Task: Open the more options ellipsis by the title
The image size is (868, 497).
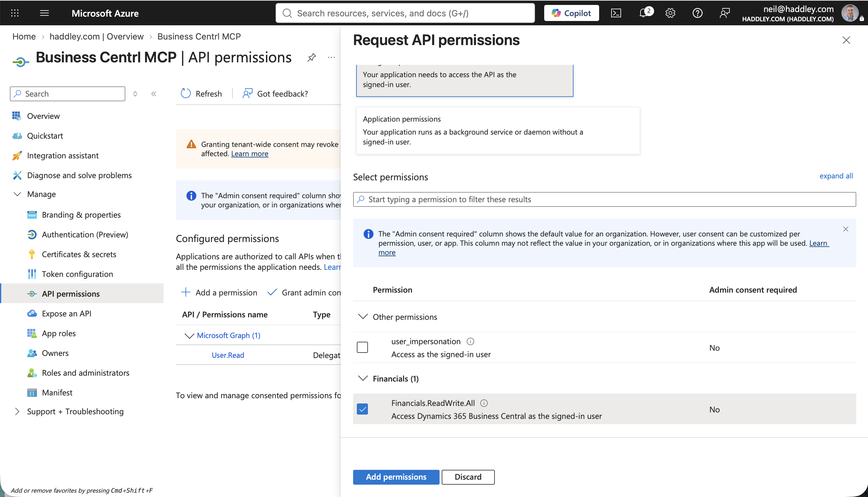Action: [332, 57]
